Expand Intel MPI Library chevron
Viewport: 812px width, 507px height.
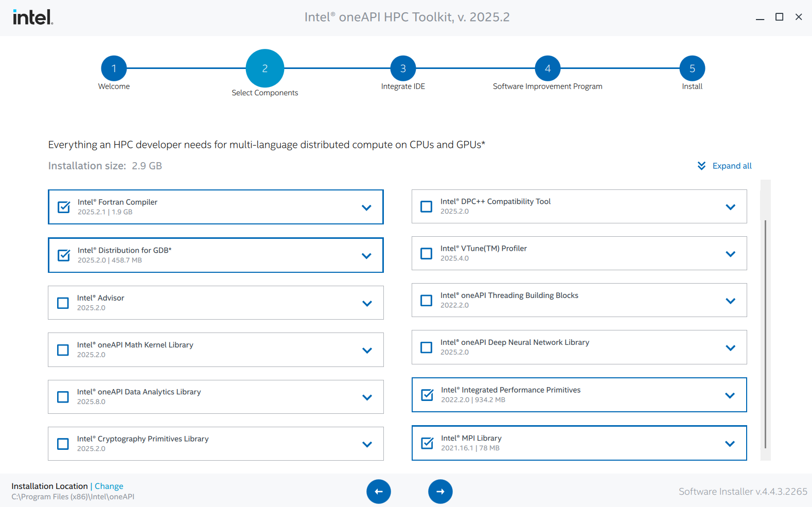coord(730,443)
